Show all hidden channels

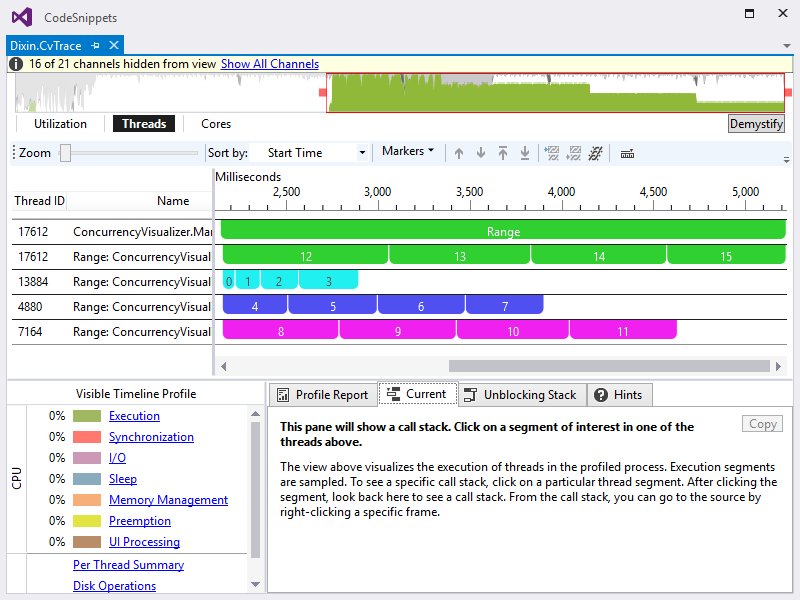click(270, 64)
